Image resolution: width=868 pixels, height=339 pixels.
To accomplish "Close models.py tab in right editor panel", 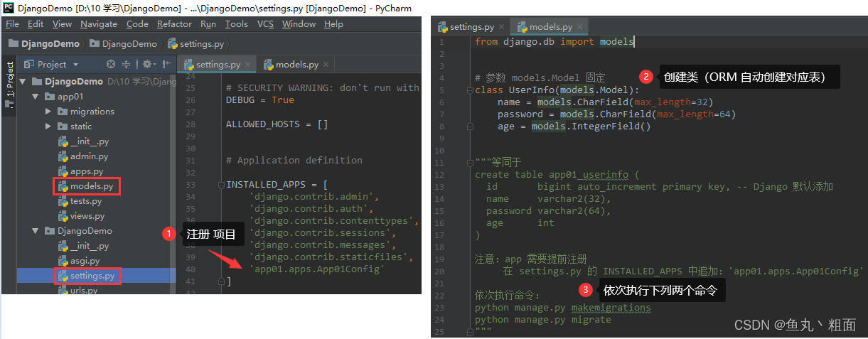I will [x=580, y=27].
